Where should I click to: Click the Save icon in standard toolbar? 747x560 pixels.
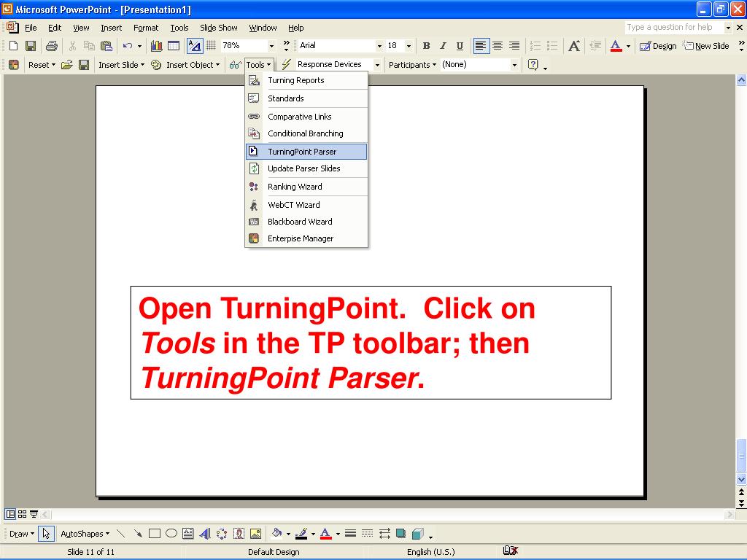[31, 46]
